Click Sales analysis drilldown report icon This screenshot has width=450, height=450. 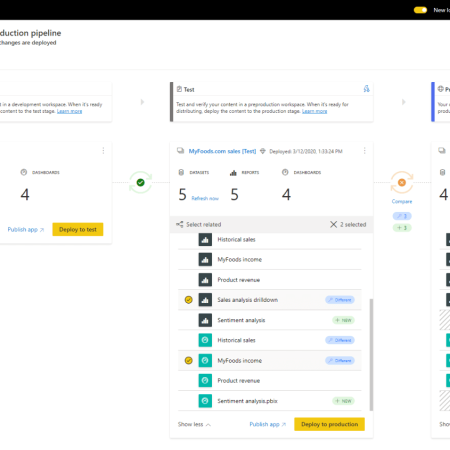click(205, 300)
